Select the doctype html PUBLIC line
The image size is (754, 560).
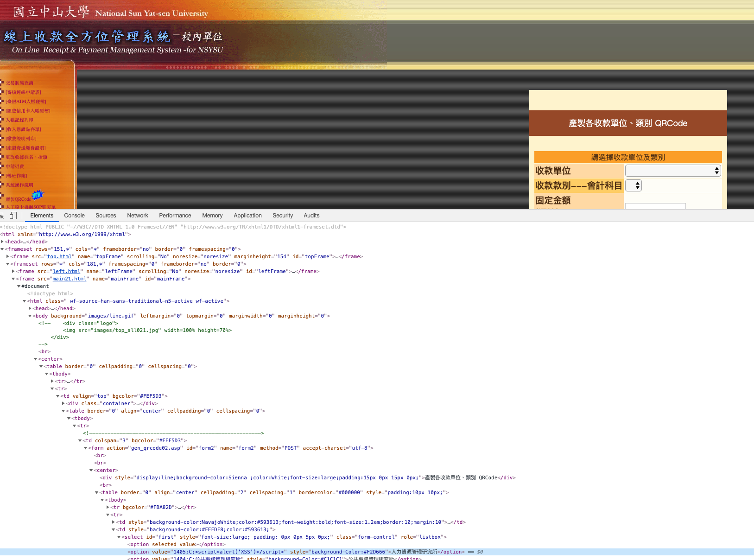pyautogui.click(x=173, y=227)
